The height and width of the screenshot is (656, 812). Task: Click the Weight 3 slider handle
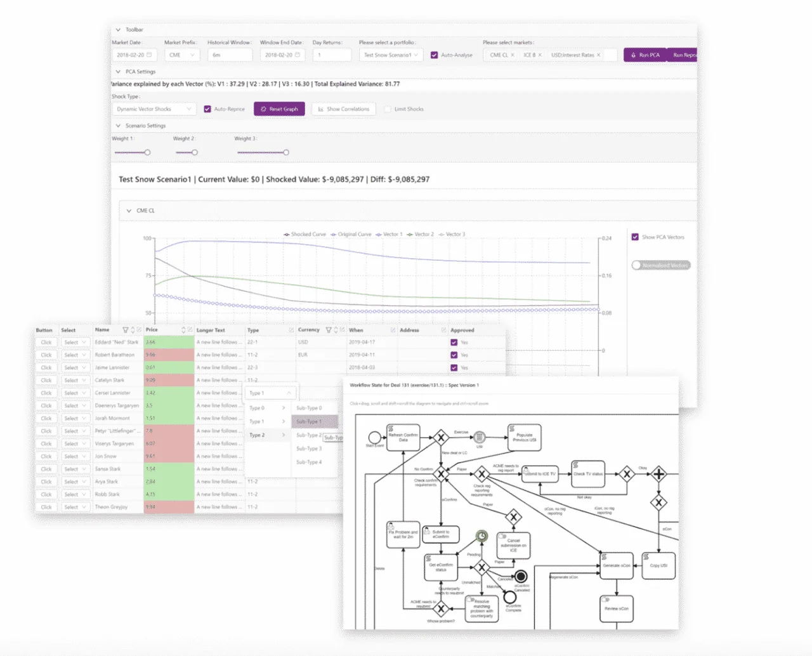click(286, 152)
